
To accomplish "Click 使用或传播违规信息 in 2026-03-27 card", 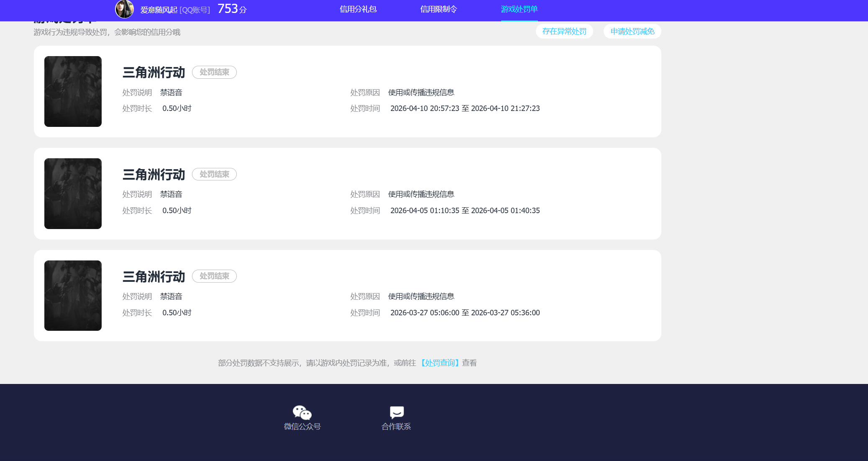I will (421, 296).
